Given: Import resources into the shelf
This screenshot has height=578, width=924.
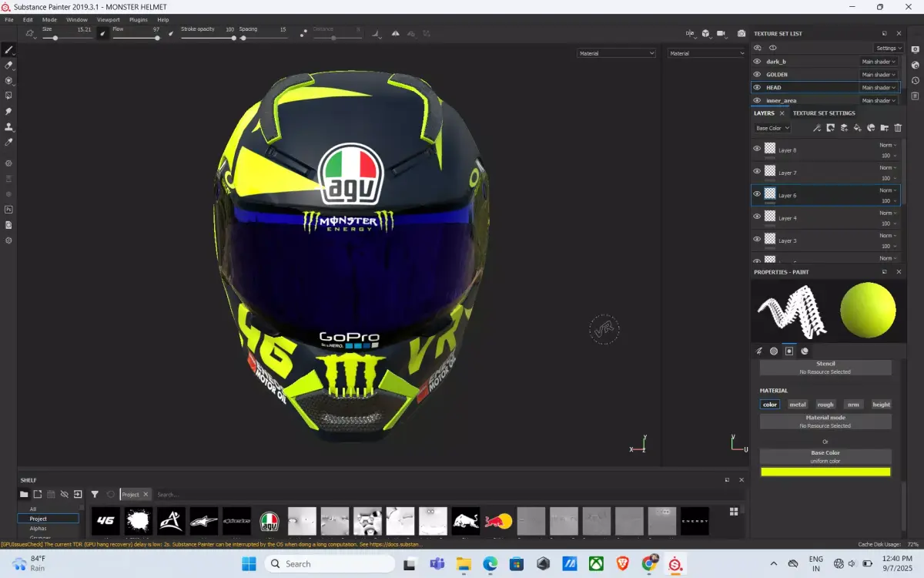Looking at the screenshot, I should pos(78,494).
